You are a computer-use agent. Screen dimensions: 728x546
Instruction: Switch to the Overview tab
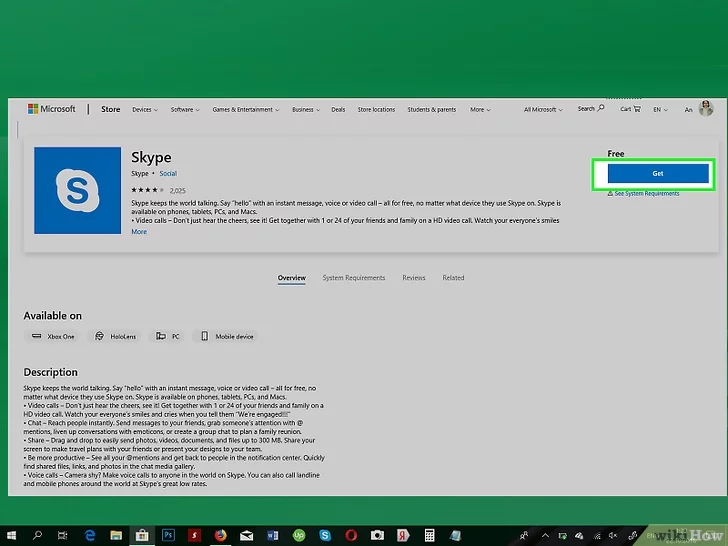292,278
